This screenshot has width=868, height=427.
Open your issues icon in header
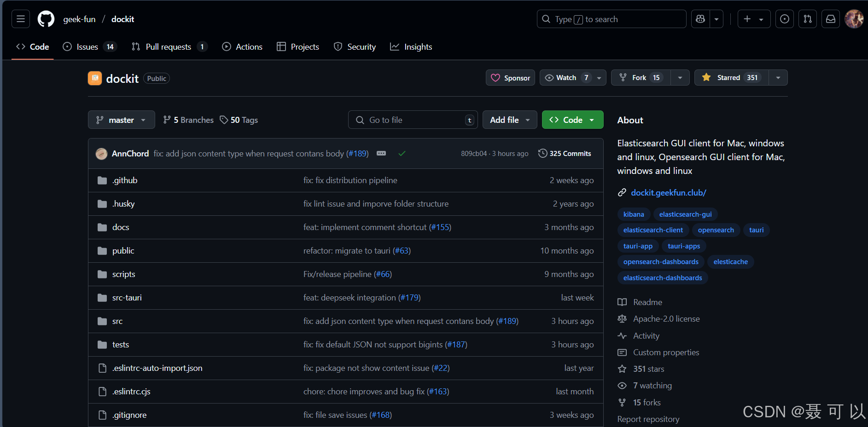click(785, 19)
